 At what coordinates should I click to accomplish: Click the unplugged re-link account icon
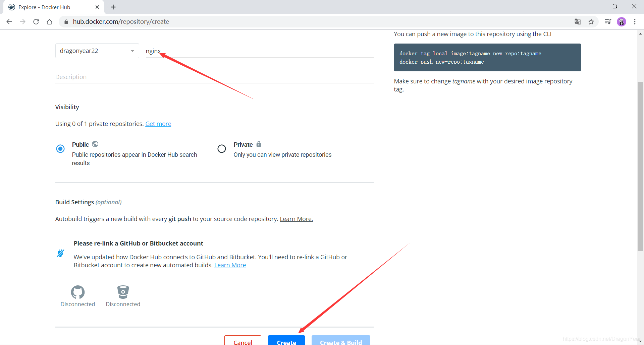(x=60, y=253)
